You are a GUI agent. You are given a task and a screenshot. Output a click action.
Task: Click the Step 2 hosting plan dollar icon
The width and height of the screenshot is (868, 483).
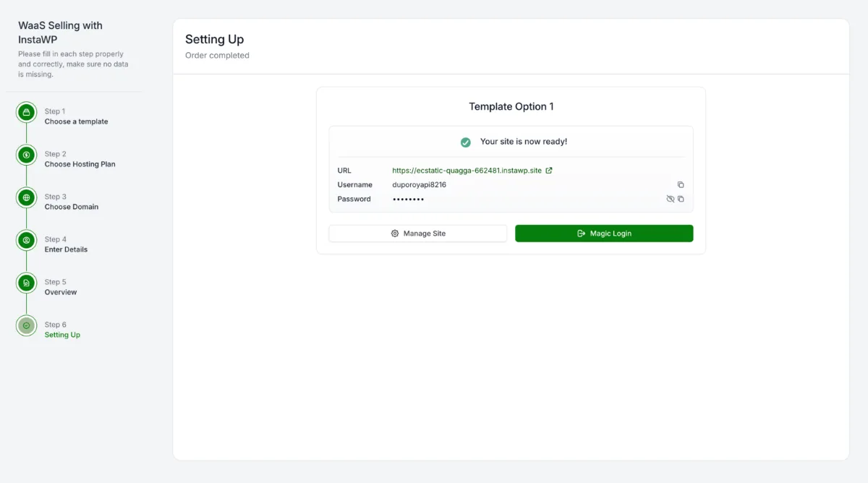[x=26, y=155]
